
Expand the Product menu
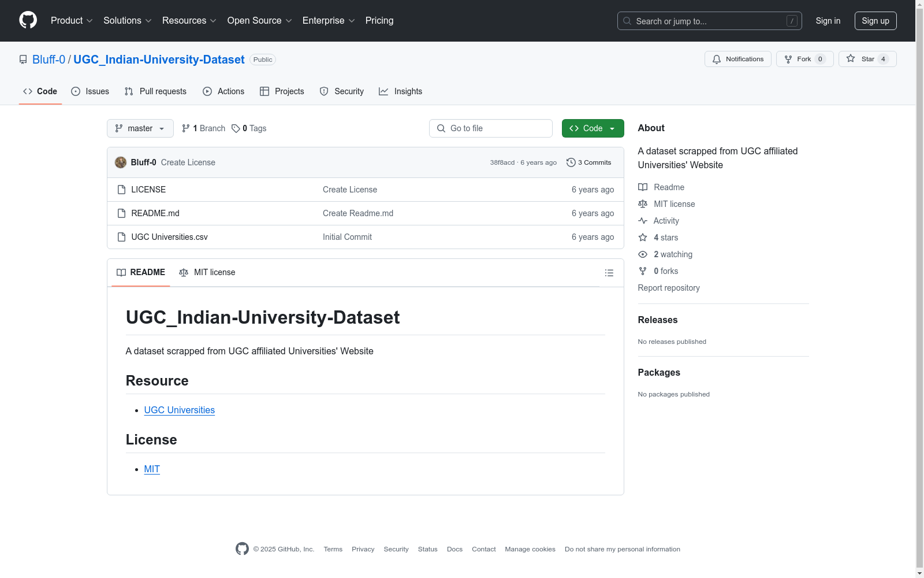(72, 21)
